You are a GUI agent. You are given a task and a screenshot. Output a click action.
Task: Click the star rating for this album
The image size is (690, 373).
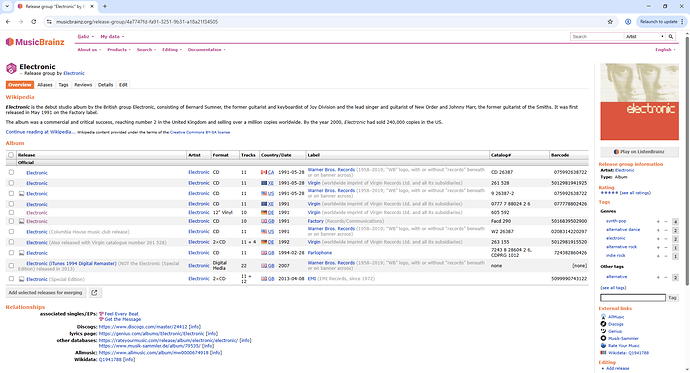609,193
